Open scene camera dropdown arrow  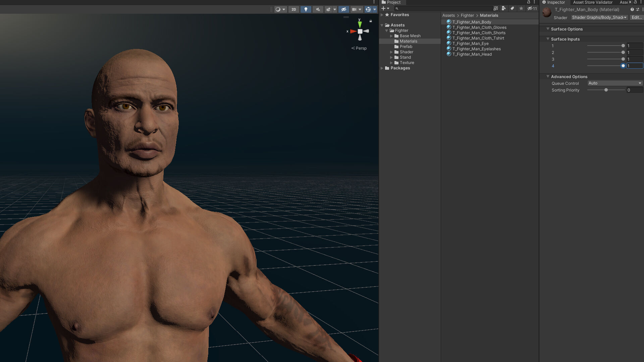click(360, 9)
